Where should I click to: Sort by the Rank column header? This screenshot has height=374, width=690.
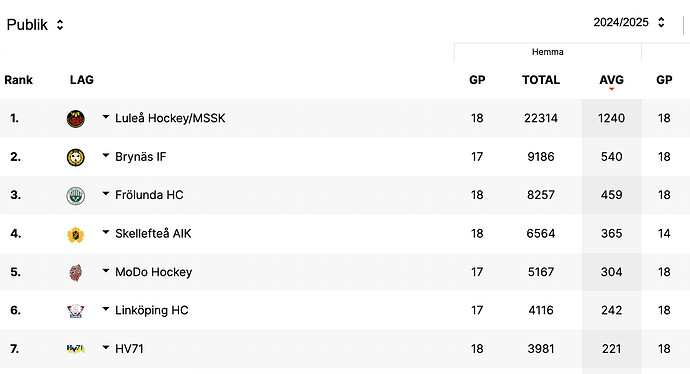(18, 80)
